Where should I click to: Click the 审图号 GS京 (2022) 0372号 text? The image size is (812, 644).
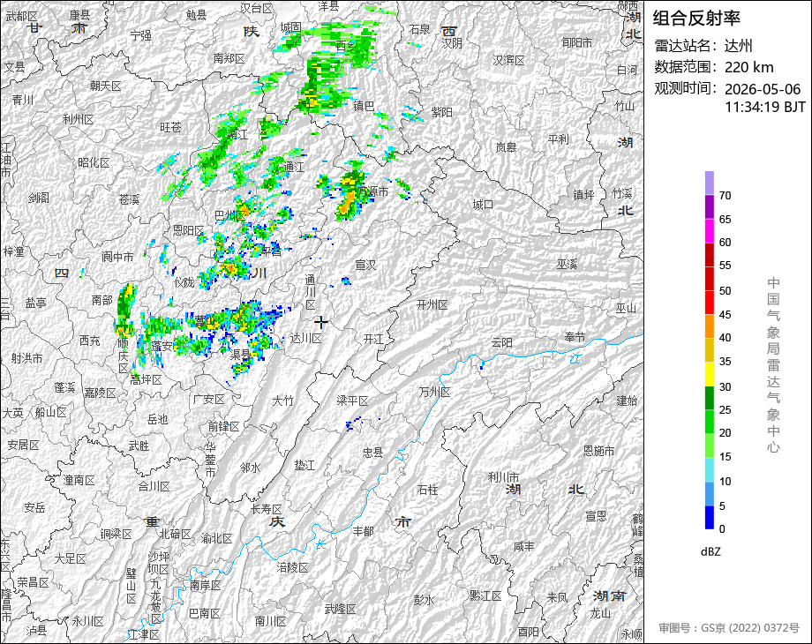[x=729, y=628]
